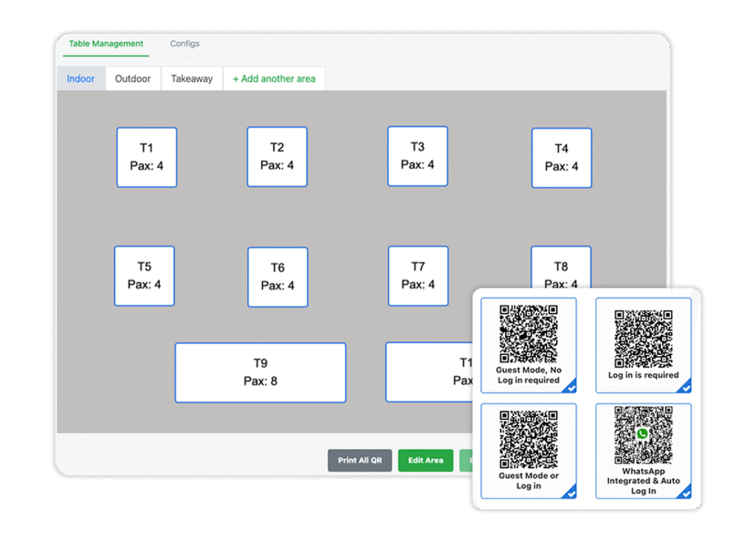This screenshot has height=543, width=756.
Task: Click table T3 in the Indoor area
Action: pyautogui.click(x=417, y=156)
